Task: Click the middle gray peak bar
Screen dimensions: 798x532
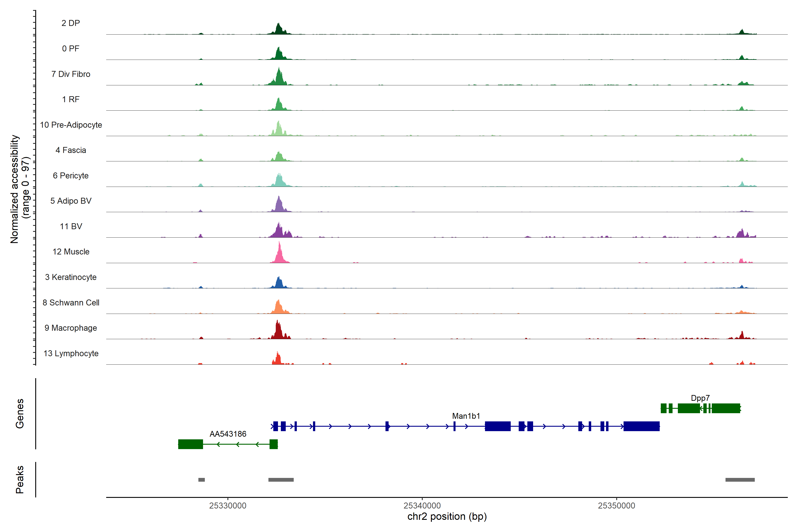Action: tap(281, 480)
